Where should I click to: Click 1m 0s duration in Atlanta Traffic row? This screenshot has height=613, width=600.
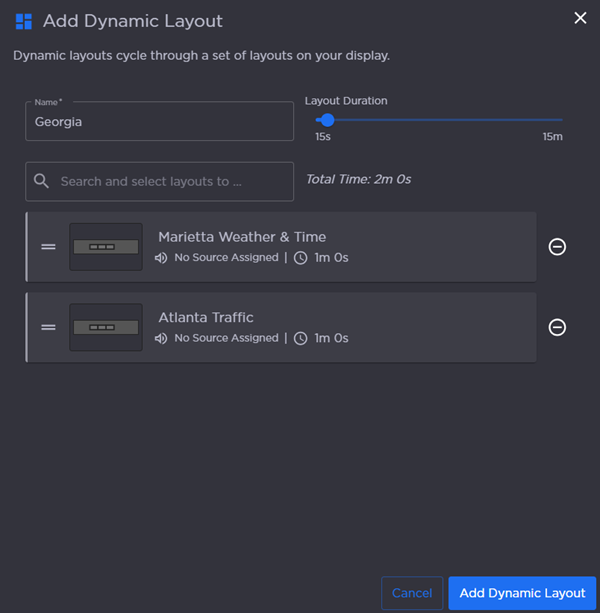tap(331, 338)
